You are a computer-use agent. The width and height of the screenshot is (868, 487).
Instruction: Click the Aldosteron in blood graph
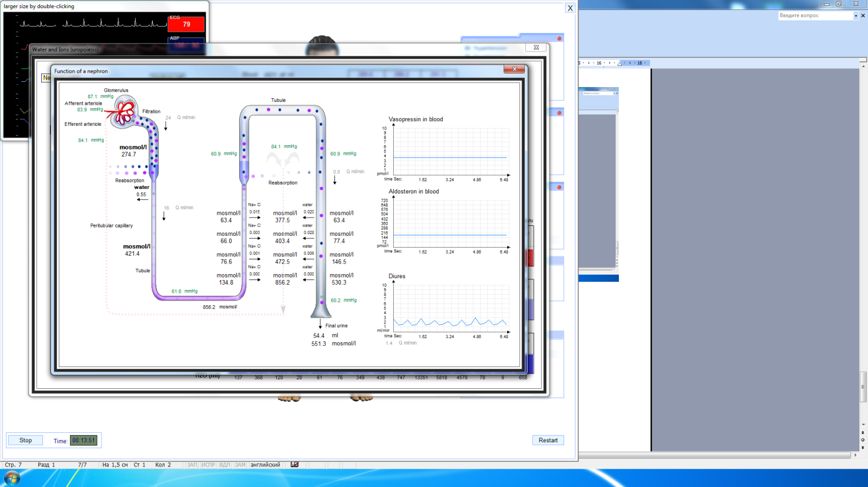point(450,224)
